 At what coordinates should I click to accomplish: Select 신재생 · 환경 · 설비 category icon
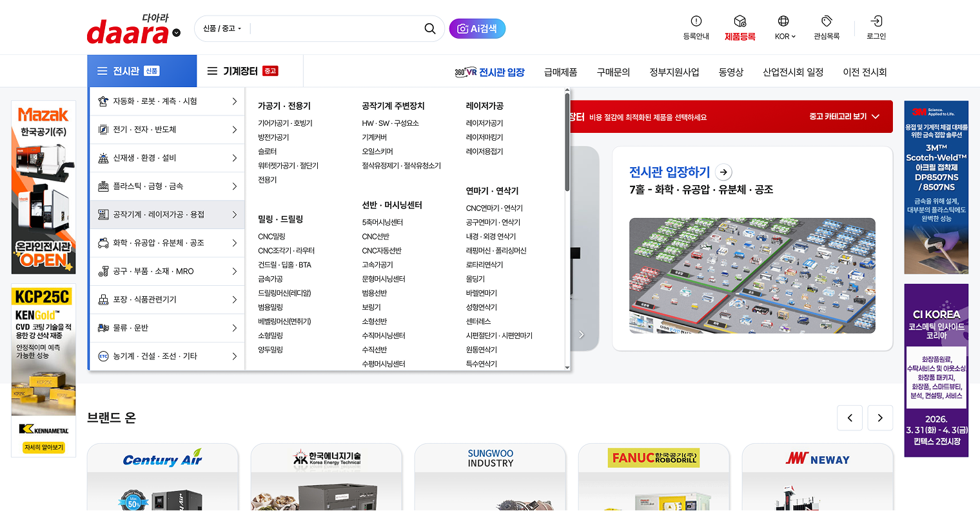point(103,158)
